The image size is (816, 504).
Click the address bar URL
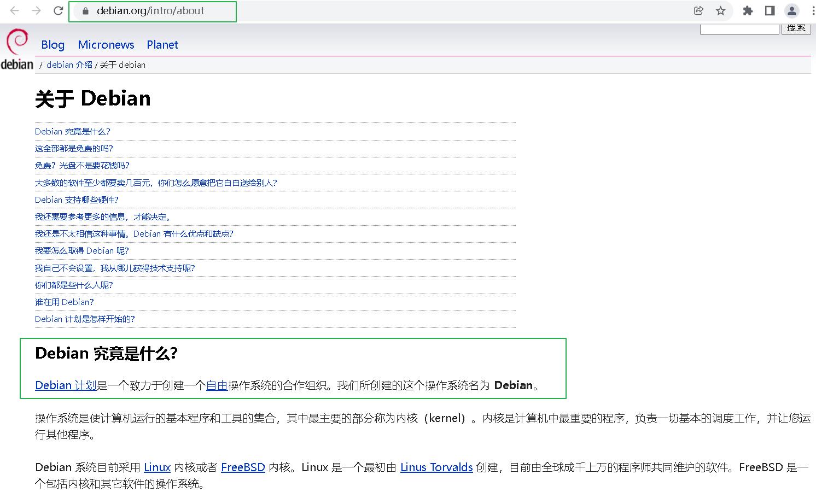[150, 10]
